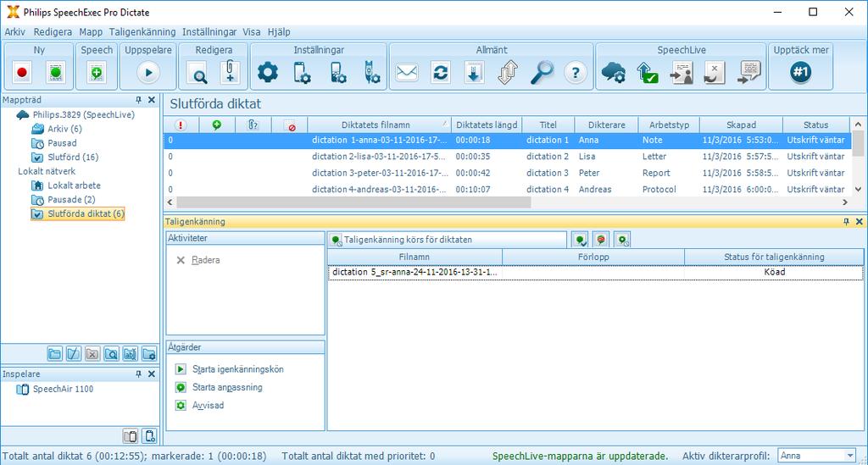The image size is (868, 465).
Task: Click the second device settings icon
Action: (x=337, y=73)
